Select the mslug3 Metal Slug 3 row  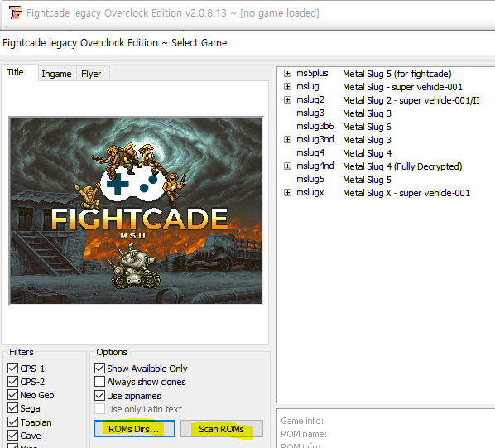[344, 113]
